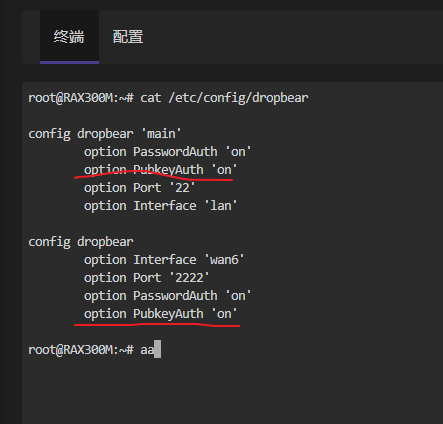
Task: Click the option Port '22' line
Action: click(x=139, y=188)
